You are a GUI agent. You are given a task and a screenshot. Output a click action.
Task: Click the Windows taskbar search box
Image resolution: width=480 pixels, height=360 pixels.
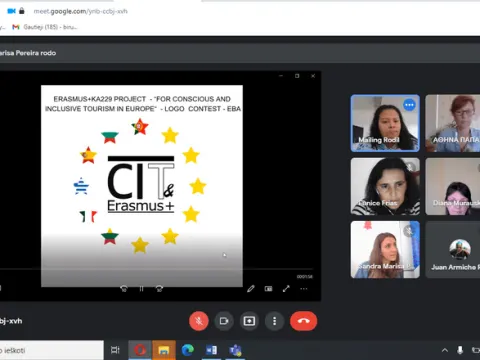[x=52, y=350]
